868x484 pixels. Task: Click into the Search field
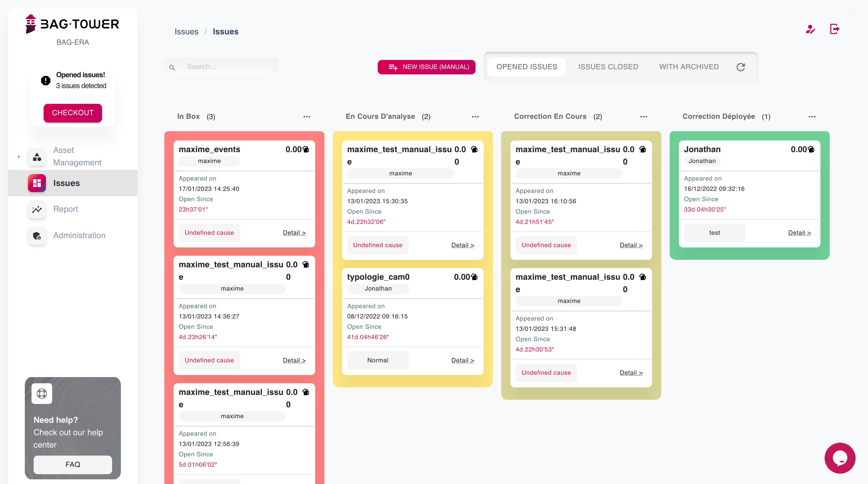click(x=229, y=67)
